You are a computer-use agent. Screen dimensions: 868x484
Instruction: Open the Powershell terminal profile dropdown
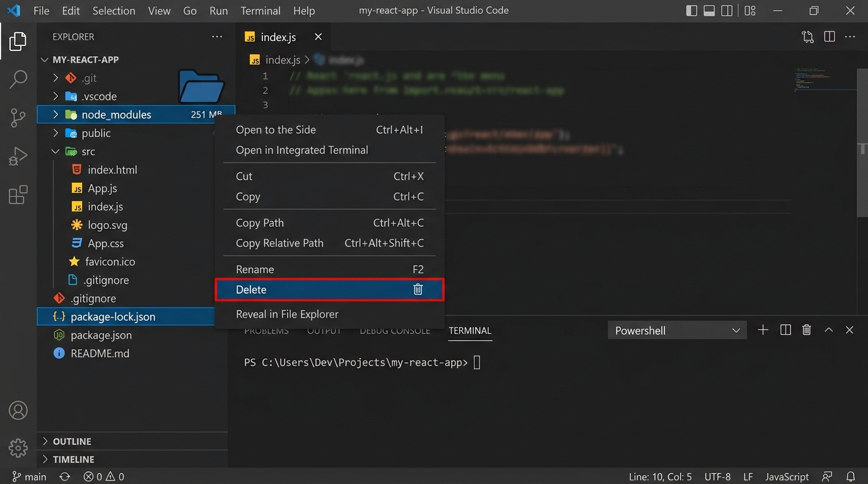[x=677, y=330]
